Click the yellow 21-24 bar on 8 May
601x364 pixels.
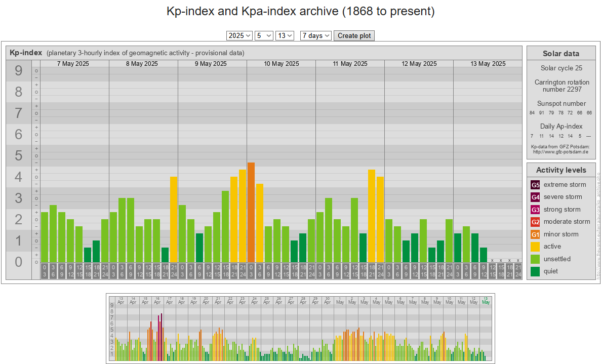173,219
